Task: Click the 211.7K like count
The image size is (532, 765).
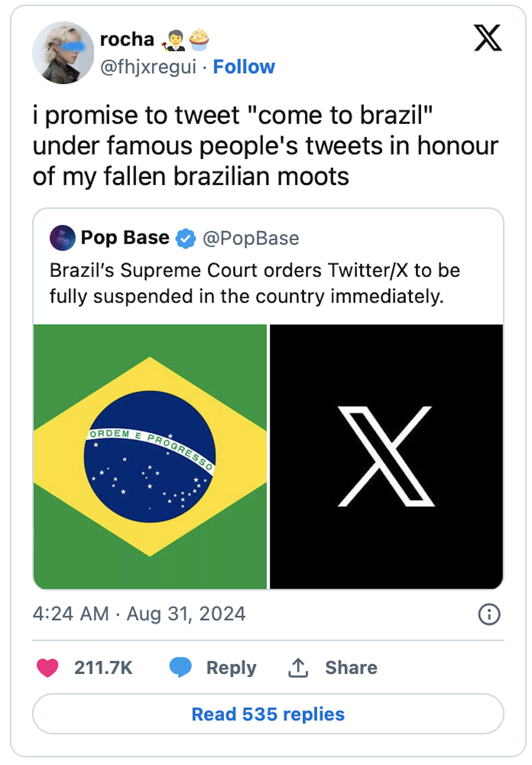Action: pos(103,668)
